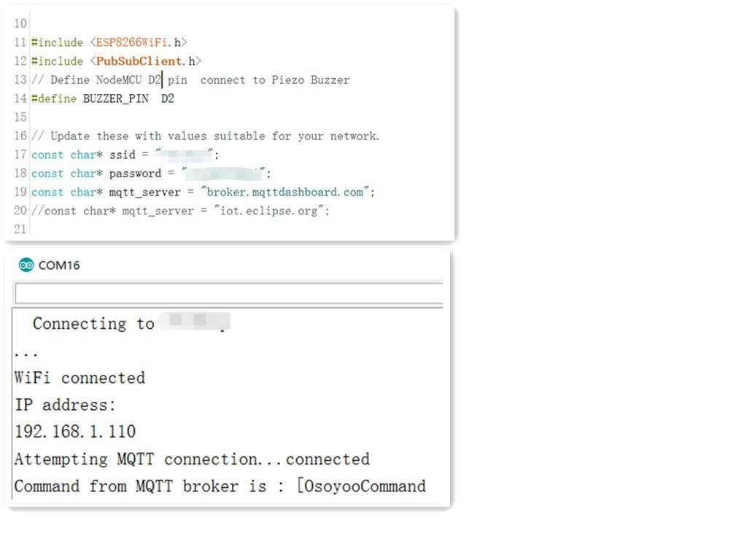
Task: Click the broker.mqttdashboard.com server line
Action: coord(204,192)
